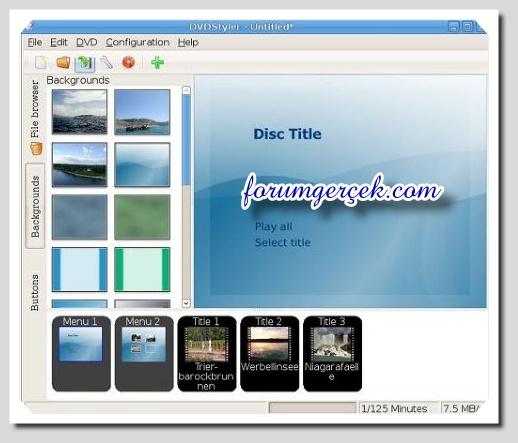Select the Title 2 Werbellinsee clip

[270, 354]
